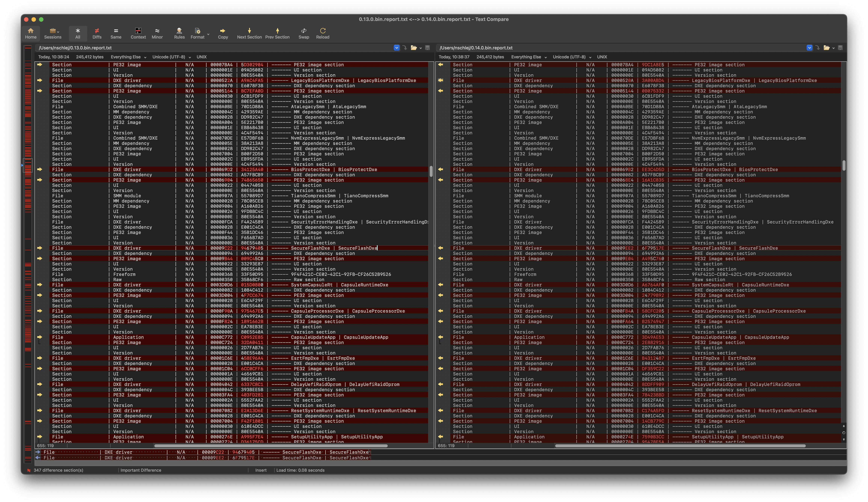Screen dimensions: 868x502
Task: Jump to Next Section
Action: click(249, 33)
